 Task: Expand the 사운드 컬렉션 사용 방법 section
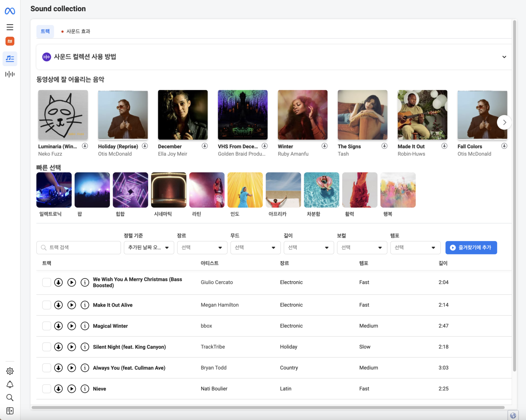pos(504,57)
